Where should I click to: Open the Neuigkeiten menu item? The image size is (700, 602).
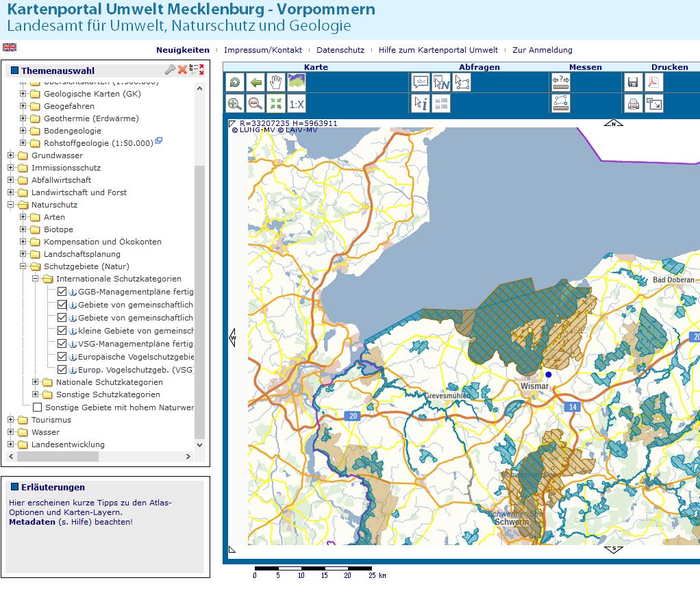point(182,50)
